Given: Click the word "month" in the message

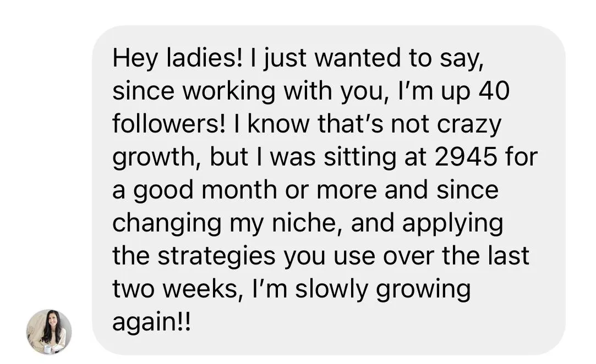Looking at the screenshot, I should pos(239,190).
